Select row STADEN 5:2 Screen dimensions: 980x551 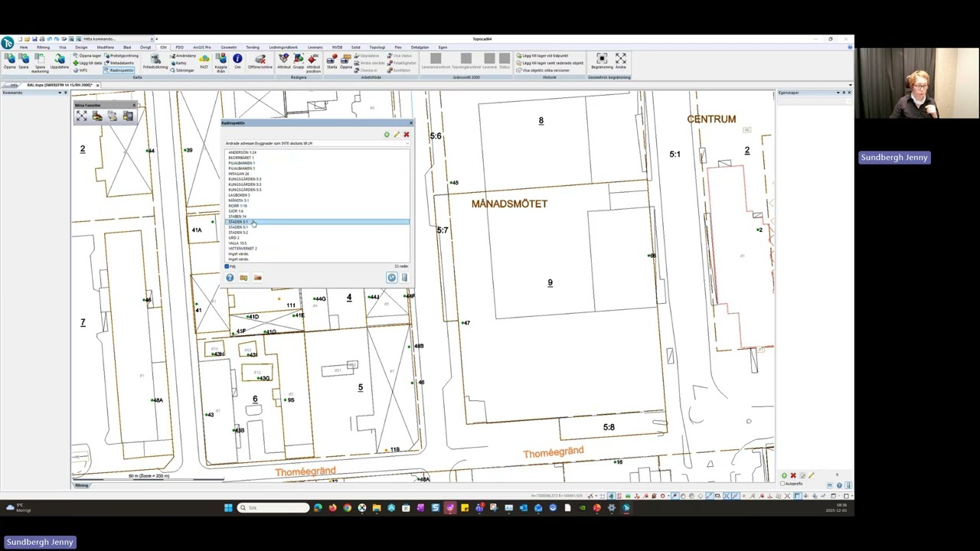click(317, 233)
